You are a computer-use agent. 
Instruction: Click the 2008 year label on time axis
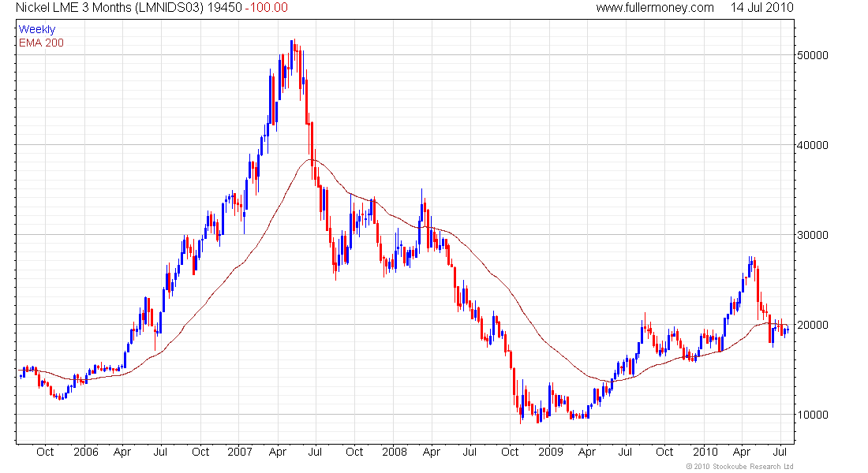394,452
